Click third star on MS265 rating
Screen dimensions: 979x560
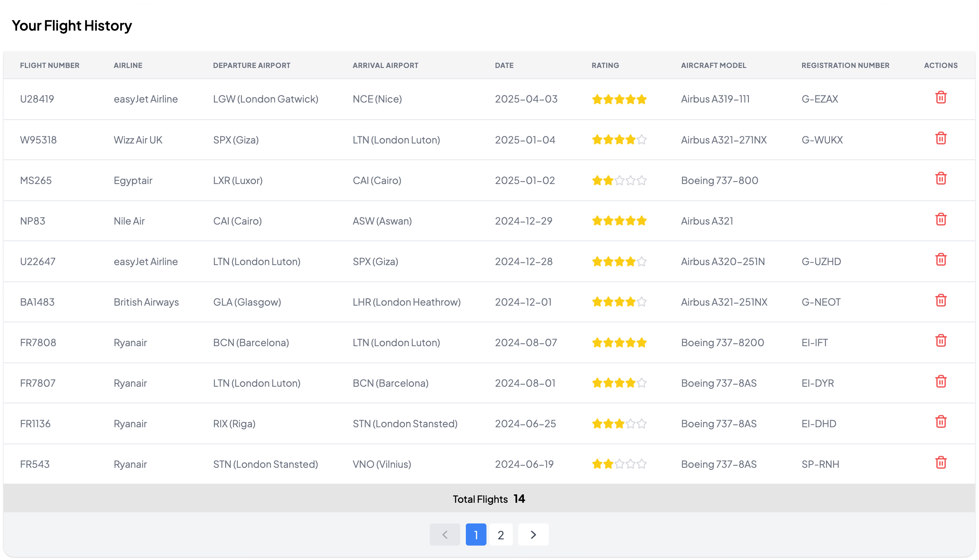(x=619, y=181)
